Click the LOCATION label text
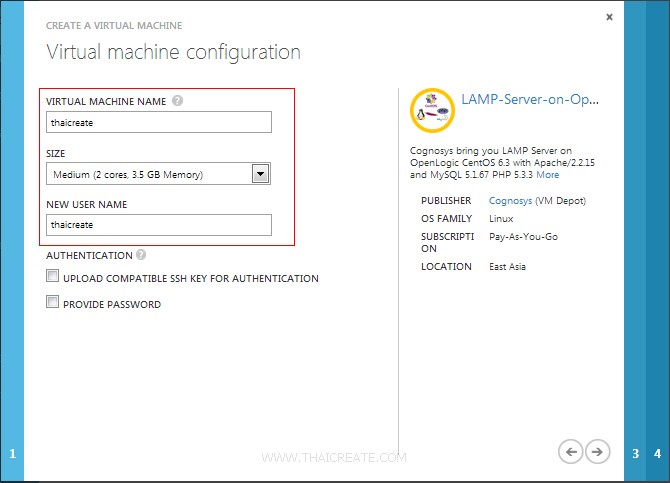The width and height of the screenshot is (670, 483). pyautogui.click(x=446, y=267)
